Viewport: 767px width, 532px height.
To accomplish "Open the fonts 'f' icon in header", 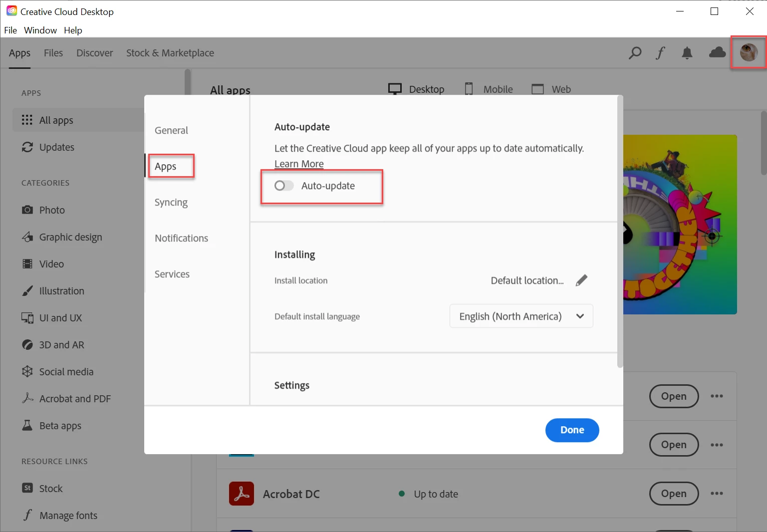I will coord(660,53).
